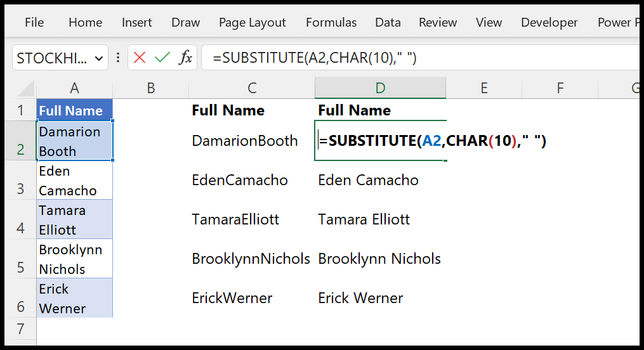Select column D header

[380, 87]
